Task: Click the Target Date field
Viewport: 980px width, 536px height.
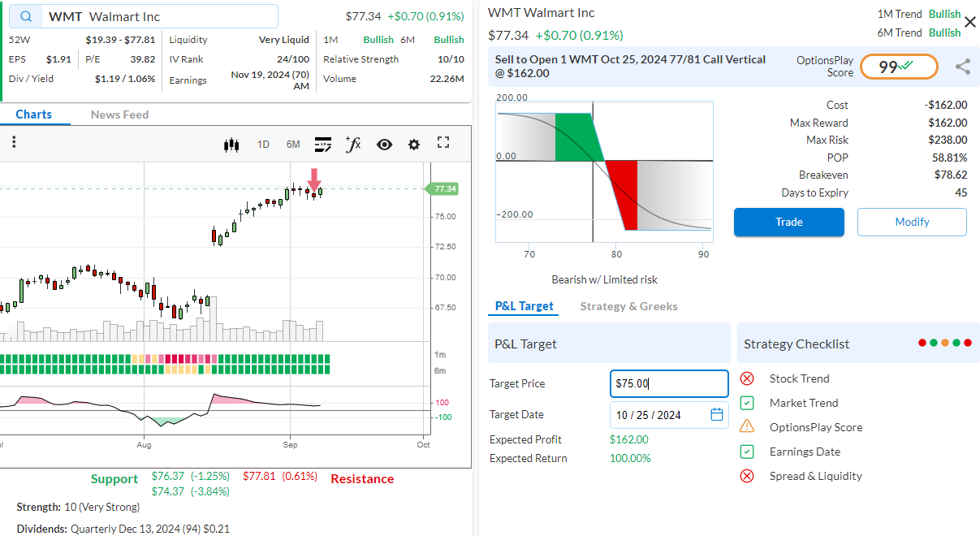Action: [669, 415]
